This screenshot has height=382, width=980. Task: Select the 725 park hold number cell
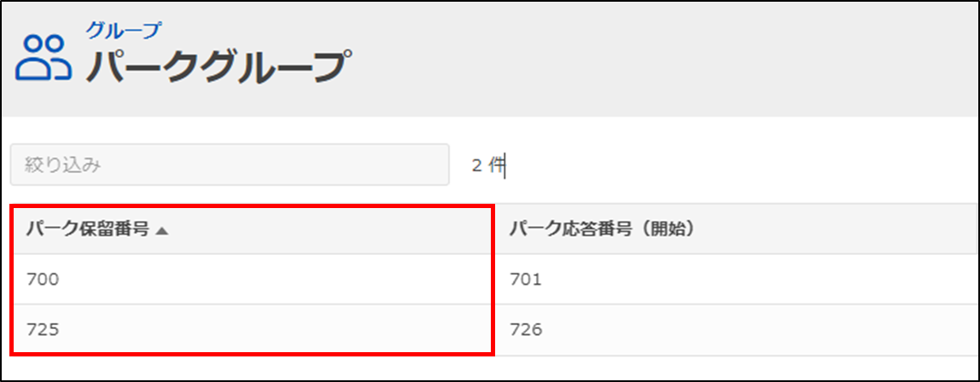43,330
